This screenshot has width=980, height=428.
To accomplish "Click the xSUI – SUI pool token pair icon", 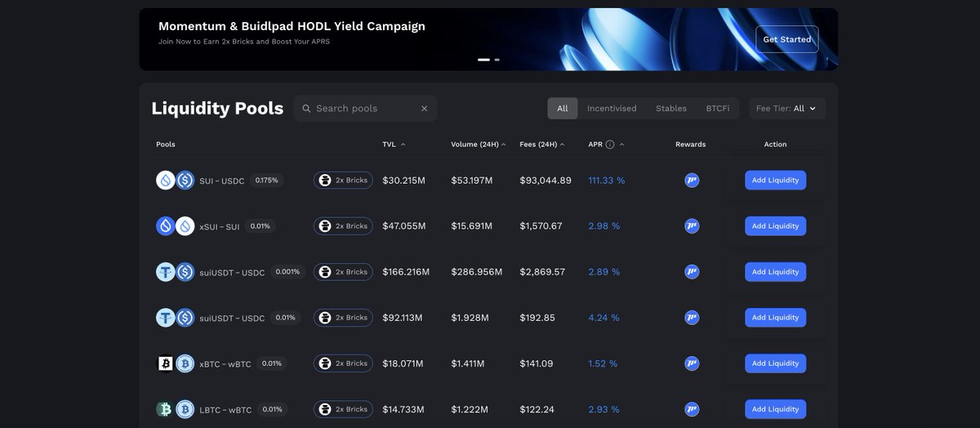I will pos(175,226).
